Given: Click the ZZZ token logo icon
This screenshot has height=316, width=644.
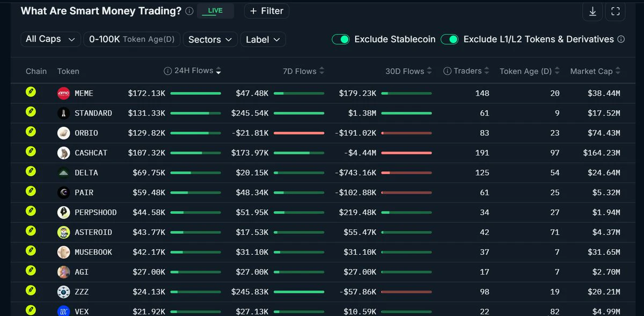Looking at the screenshot, I should coord(63,292).
